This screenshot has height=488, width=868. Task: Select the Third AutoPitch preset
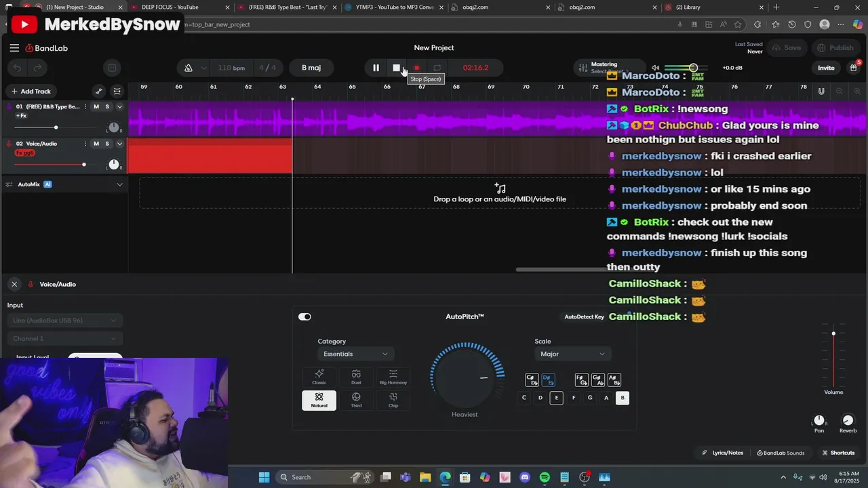[x=356, y=401]
